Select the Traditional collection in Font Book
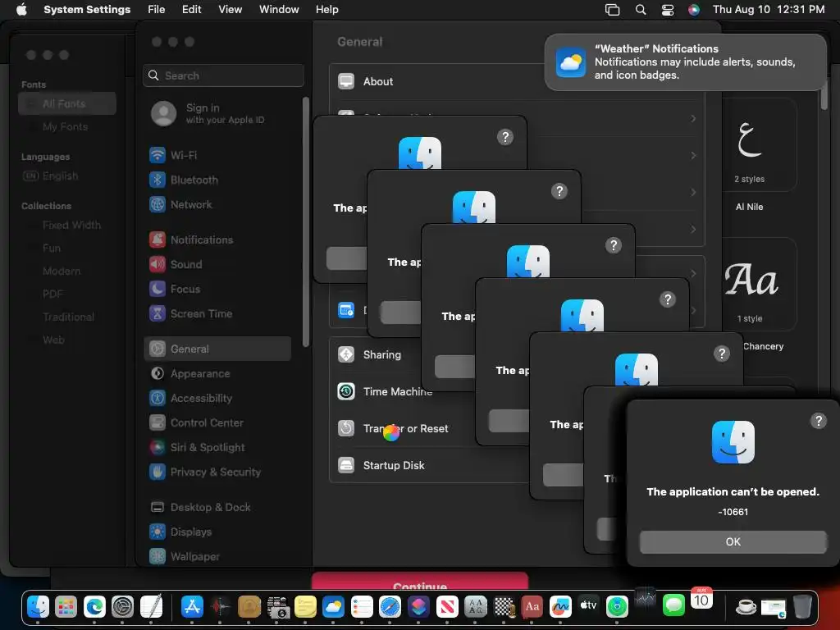840x630 pixels. [x=67, y=317]
